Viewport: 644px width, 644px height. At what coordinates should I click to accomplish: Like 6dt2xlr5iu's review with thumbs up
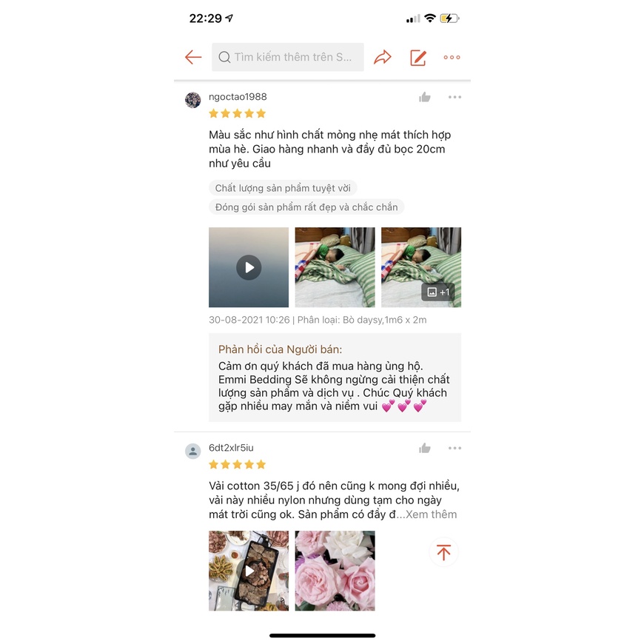click(x=425, y=448)
